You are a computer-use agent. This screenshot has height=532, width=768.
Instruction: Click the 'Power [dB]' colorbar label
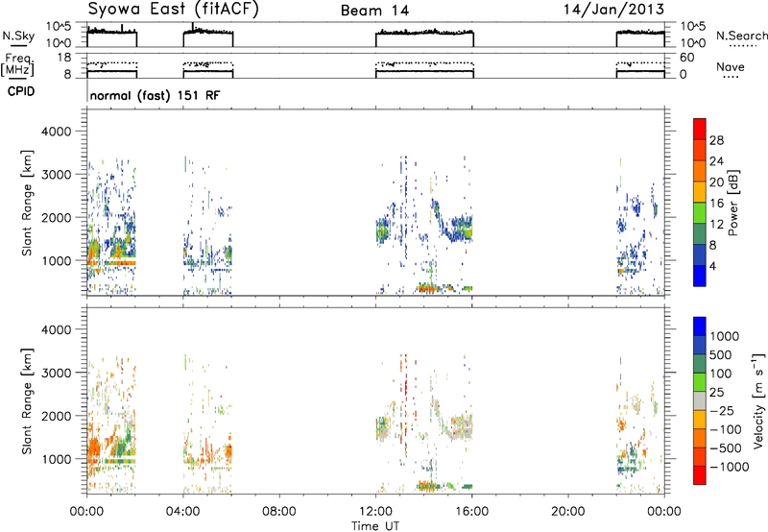pyautogui.click(x=732, y=203)
